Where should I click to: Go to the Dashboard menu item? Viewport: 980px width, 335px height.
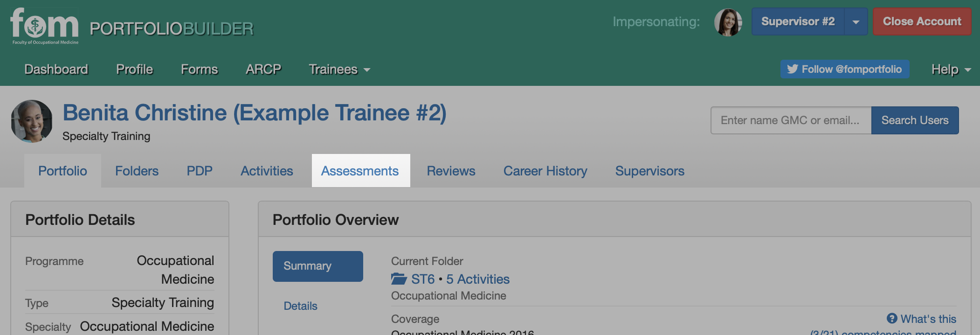point(56,70)
